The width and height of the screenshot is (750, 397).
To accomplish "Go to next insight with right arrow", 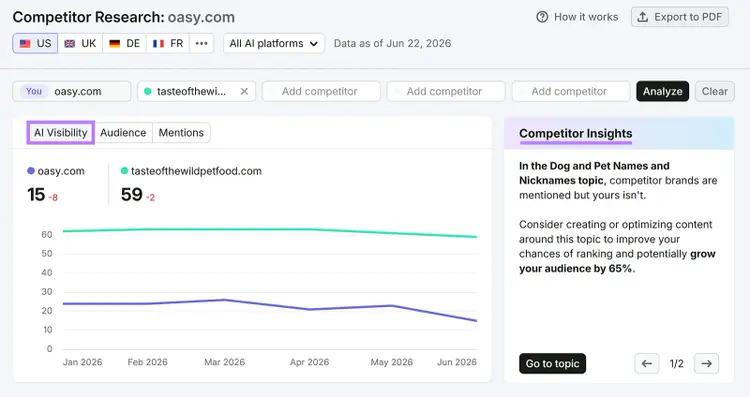I will tap(706, 364).
